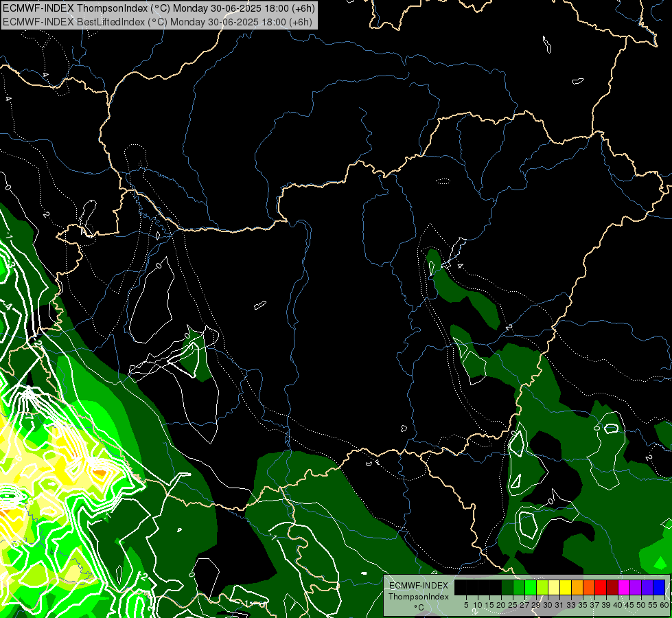This screenshot has height=618, width=672.
Task: Click the lime 29-30 legend swatch
Action: tap(542, 587)
